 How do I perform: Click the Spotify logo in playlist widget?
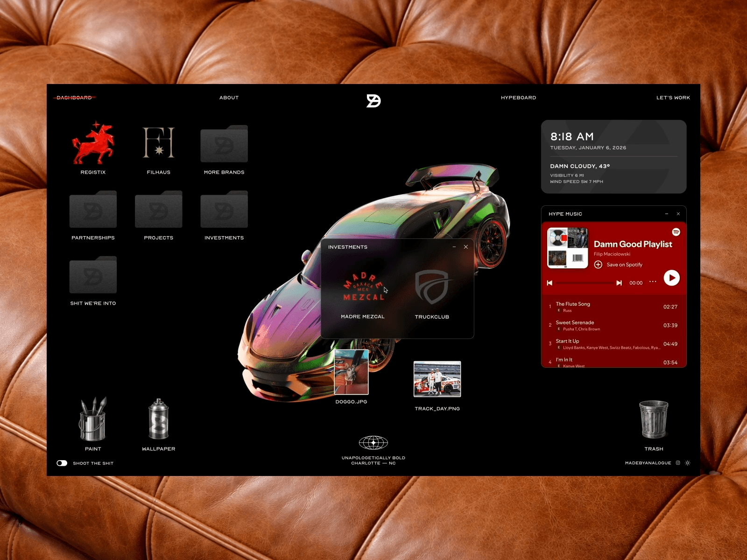pyautogui.click(x=676, y=232)
